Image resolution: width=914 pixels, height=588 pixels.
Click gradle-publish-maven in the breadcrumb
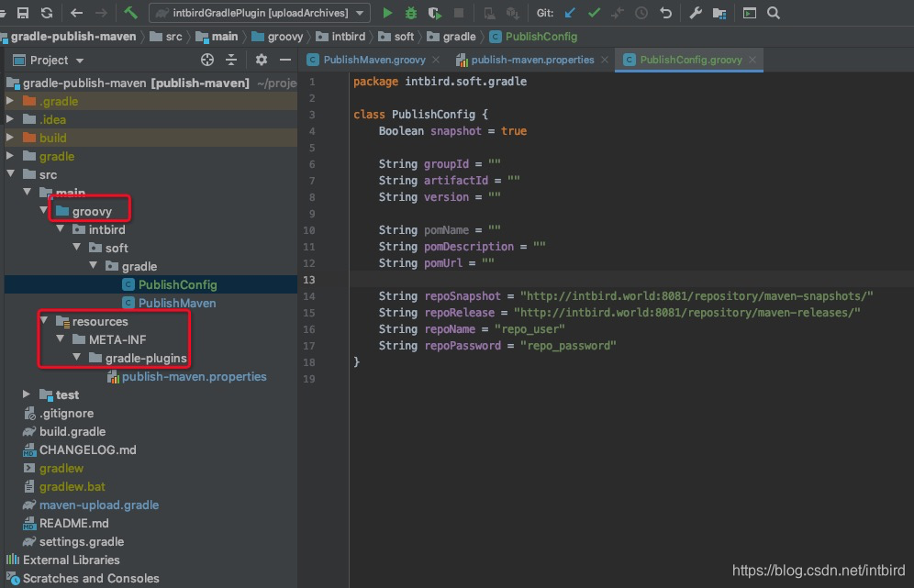coord(72,37)
